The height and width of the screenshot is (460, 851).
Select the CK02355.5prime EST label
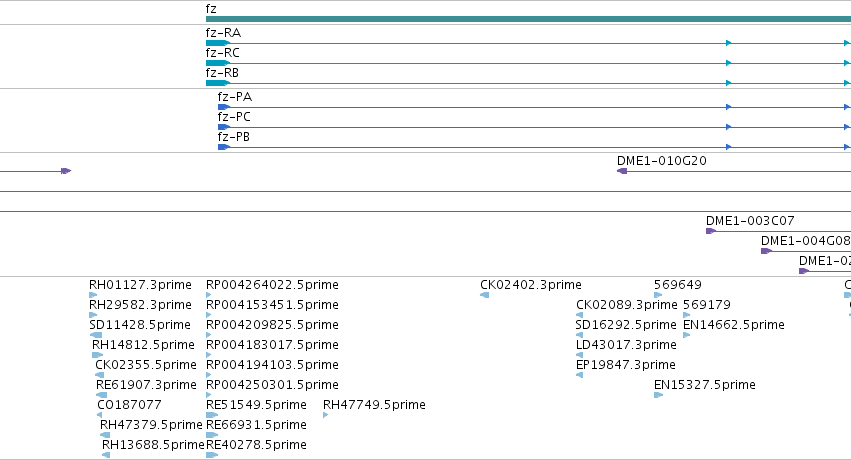coord(145,365)
